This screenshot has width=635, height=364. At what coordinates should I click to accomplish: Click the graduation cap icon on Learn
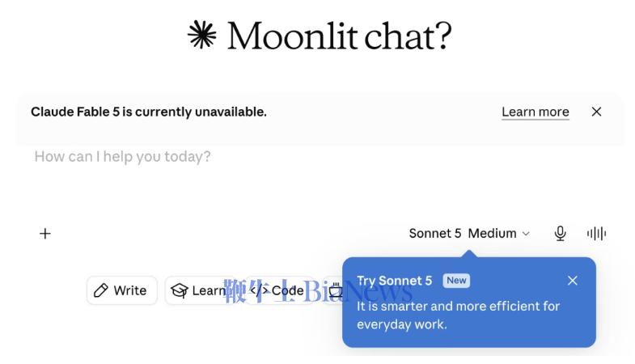coord(180,290)
